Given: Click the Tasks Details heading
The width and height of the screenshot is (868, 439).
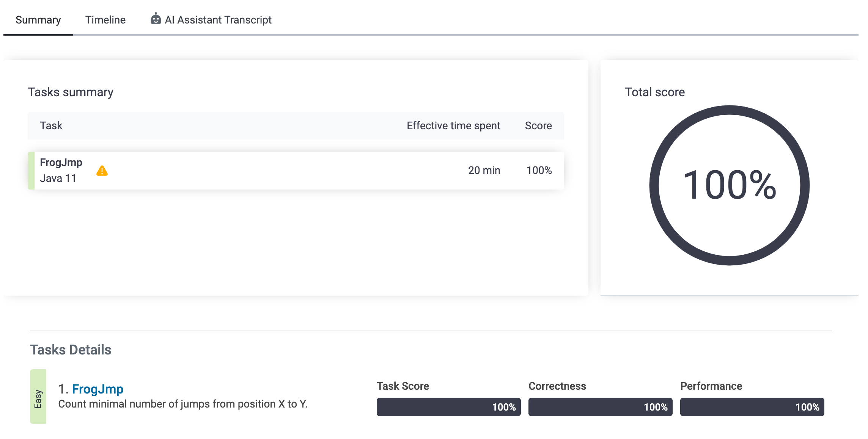Looking at the screenshot, I should (71, 350).
